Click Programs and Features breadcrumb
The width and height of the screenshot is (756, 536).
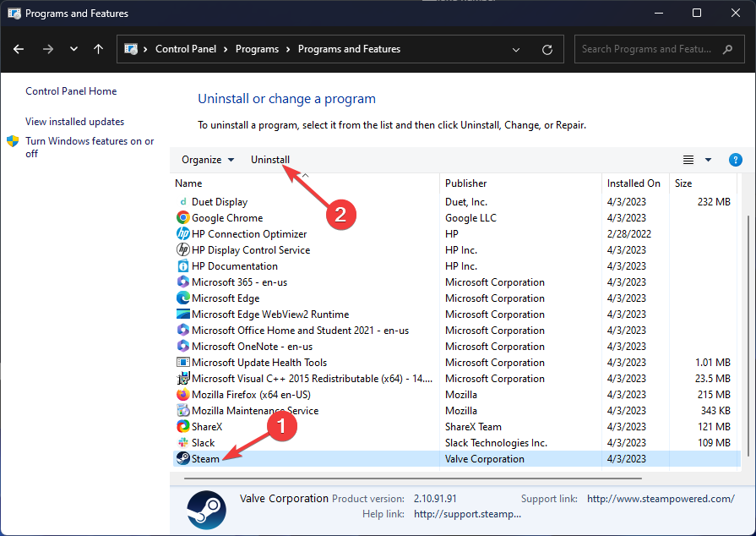[349, 49]
